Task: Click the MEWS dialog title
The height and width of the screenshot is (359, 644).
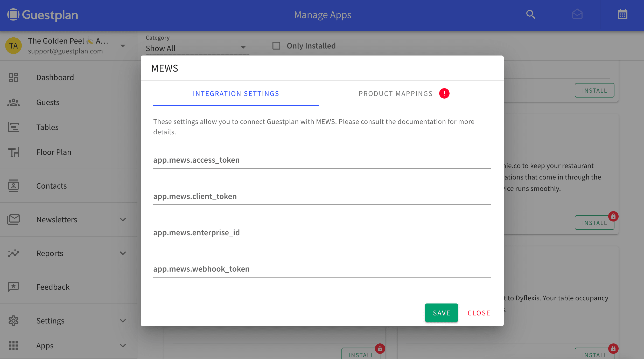Action: coord(165,68)
